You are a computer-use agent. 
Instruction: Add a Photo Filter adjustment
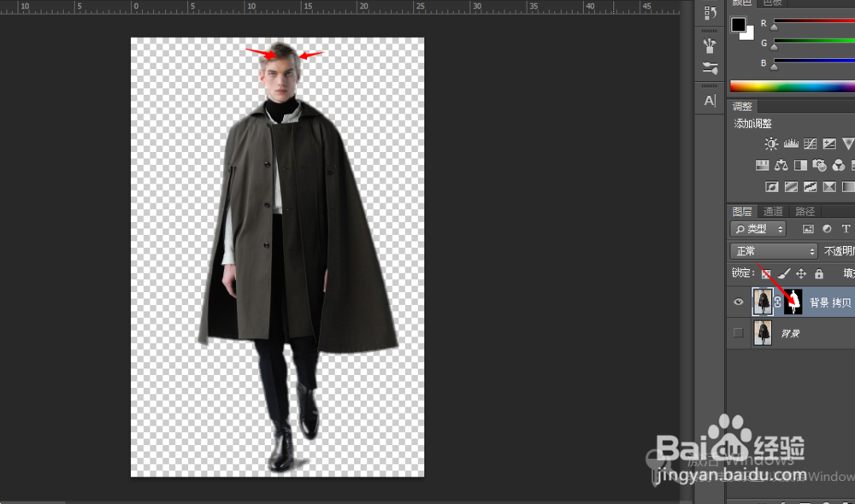coord(820,165)
